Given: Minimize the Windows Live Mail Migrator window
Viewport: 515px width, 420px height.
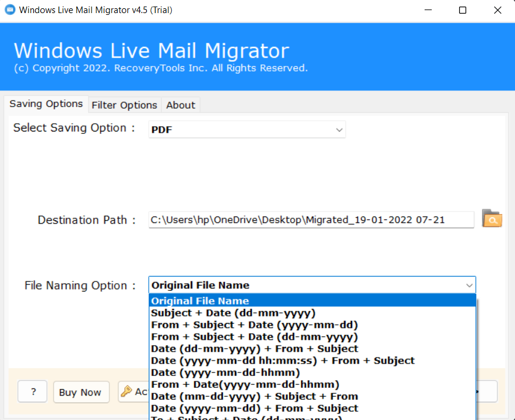Looking at the screenshot, I should (x=428, y=10).
